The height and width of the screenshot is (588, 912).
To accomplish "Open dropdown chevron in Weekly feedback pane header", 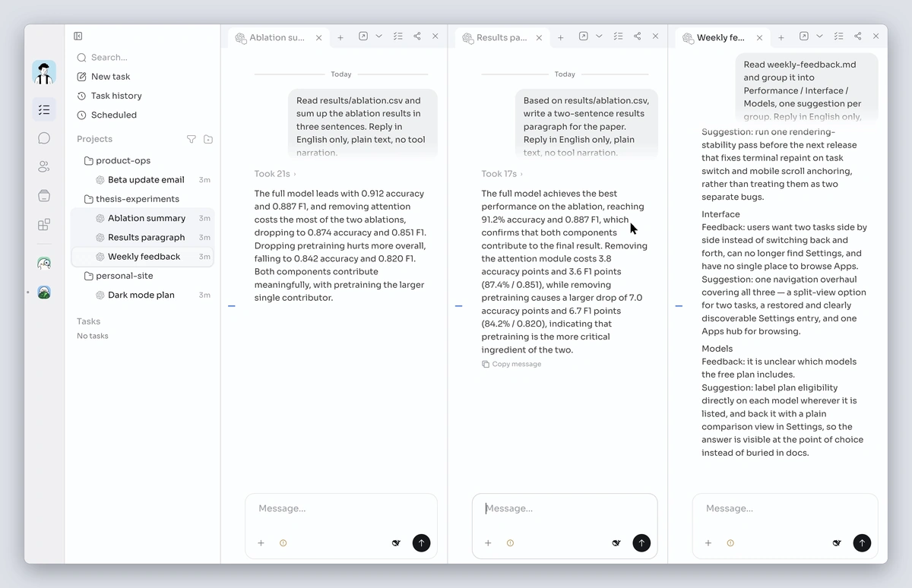I will click(819, 36).
